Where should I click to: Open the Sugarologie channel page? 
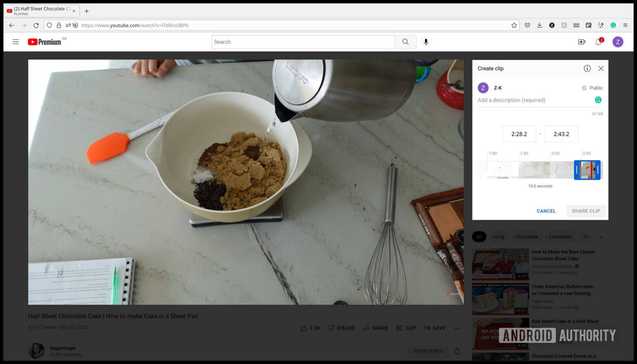(x=63, y=348)
